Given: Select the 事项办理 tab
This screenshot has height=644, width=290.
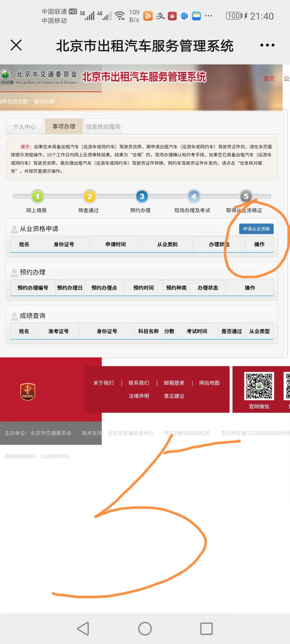Looking at the screenshot, I should coord(64,126).
